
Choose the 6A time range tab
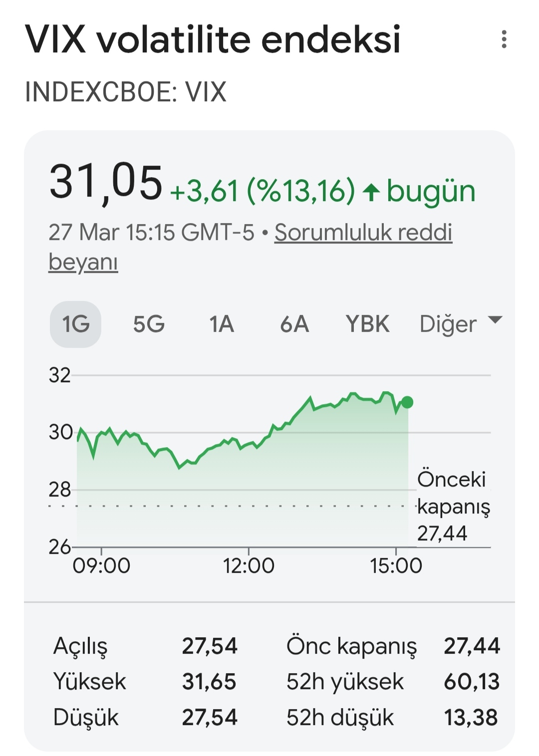[x=294, y=324]
